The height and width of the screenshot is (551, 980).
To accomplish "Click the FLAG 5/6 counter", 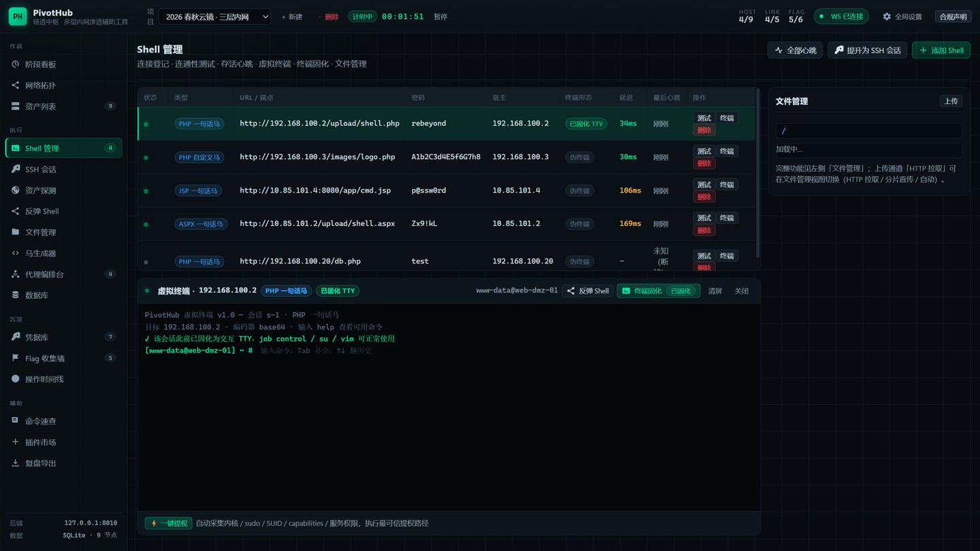I will click(x=796, y=16).
